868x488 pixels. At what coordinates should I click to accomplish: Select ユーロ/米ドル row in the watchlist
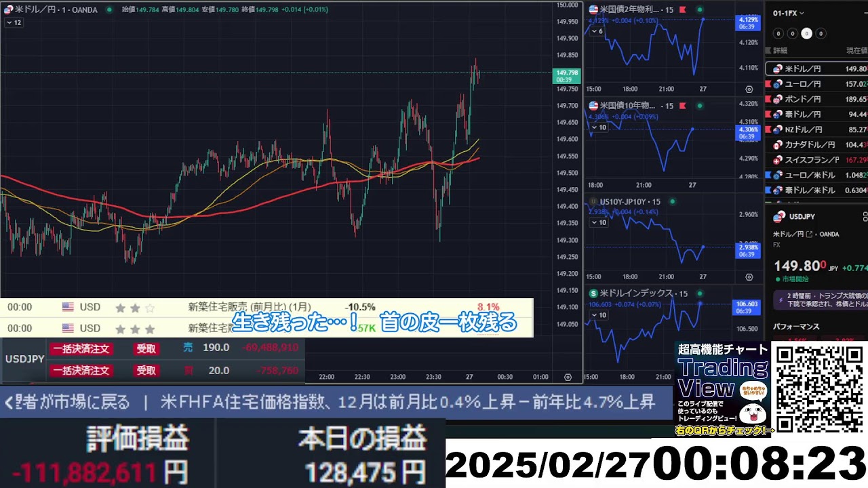(x=817, y=175)
